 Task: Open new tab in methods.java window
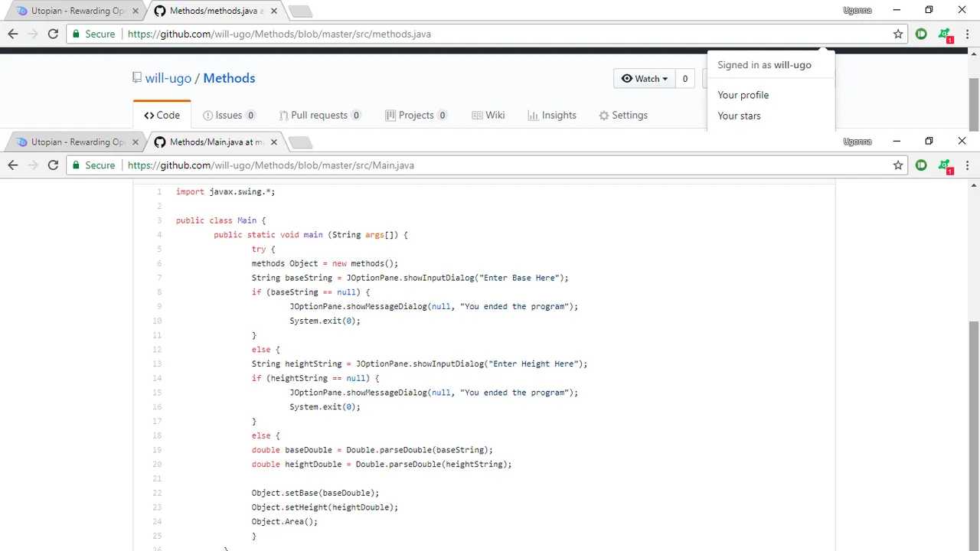(300, 11)
